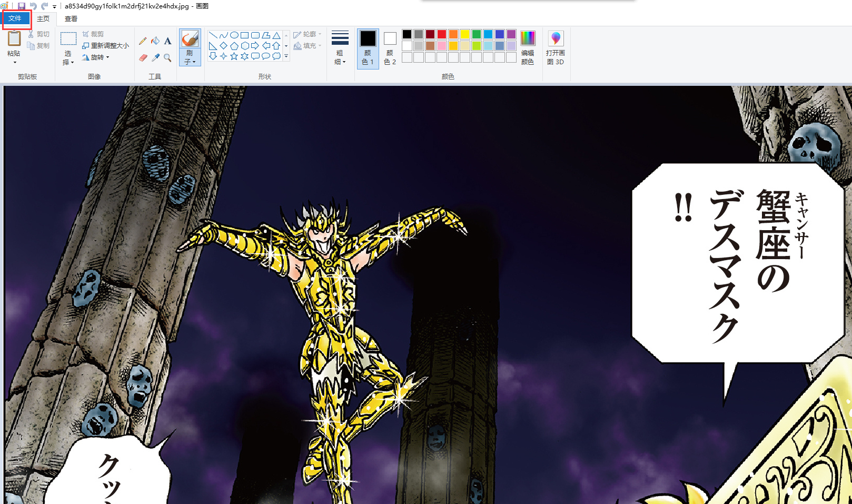Select the Magnifier tool
The width and height of the screenshot is (852, 504).
[167, 58]
